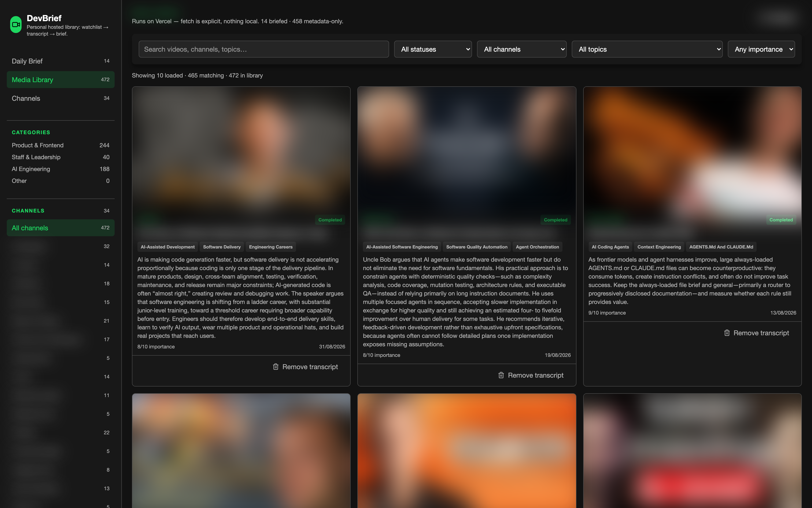Click the 19/08/2026 date text
The image size is (812, 508).
tap(557, 355)
